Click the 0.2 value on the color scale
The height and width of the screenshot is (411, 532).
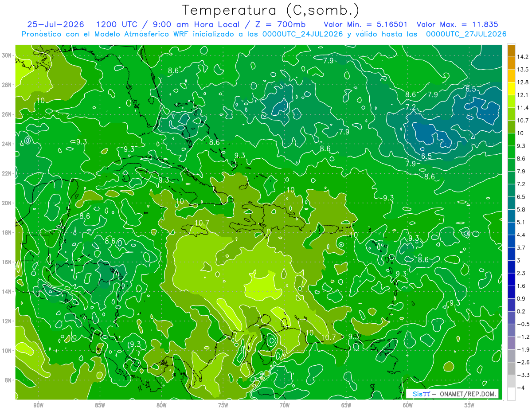coord(521,311)
